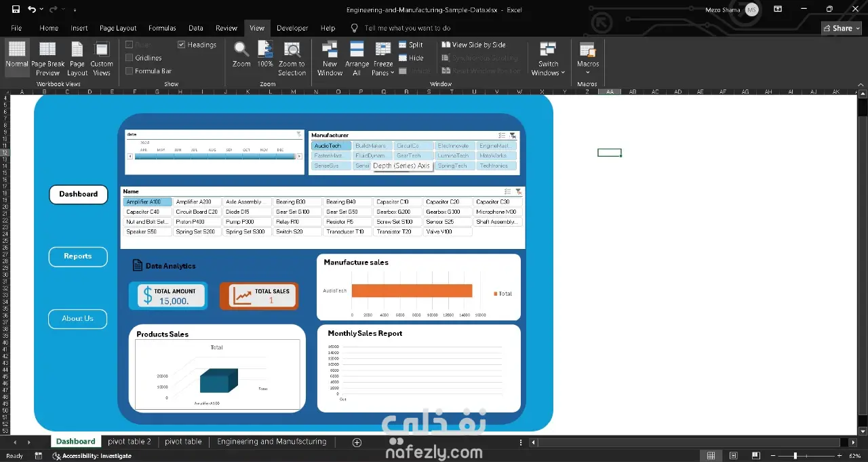Click the Share button
The width and height of the screenshot is (868, 462).
click(x=842, y=28)
